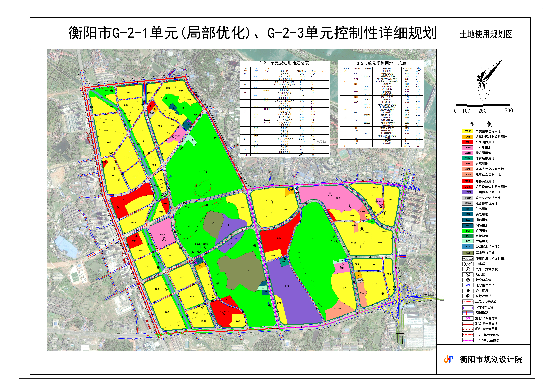The image size is (554, 392).
Task: Click the 社会停车场 P symbol in legend
Action: pyautogui.click(x=468, y=280)
